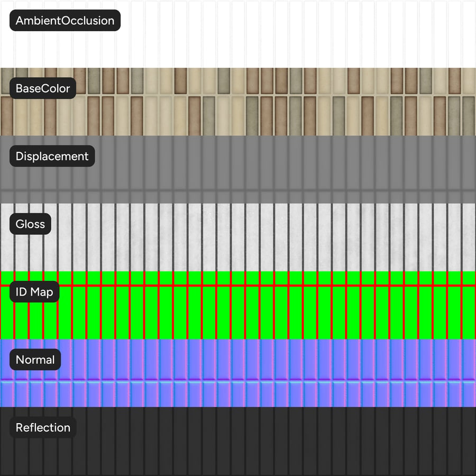The image size is (476, 476).
Task: Open the white ambient occlusion texture strip
Action: click(238, 34)
